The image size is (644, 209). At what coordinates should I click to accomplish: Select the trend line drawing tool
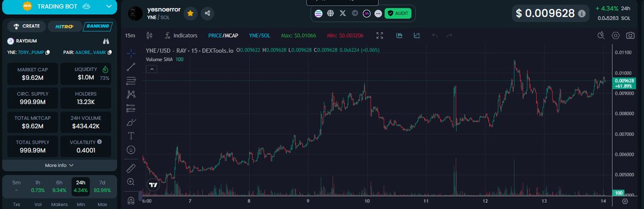coord(131,67)
